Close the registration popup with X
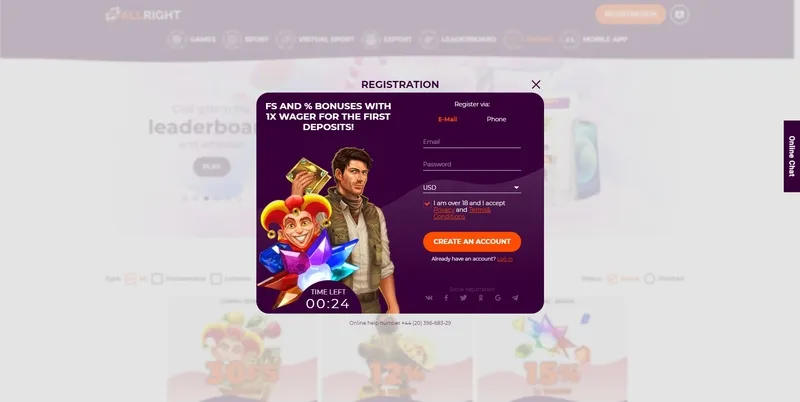Screen dimensions: 800x402 pos(536,84)
